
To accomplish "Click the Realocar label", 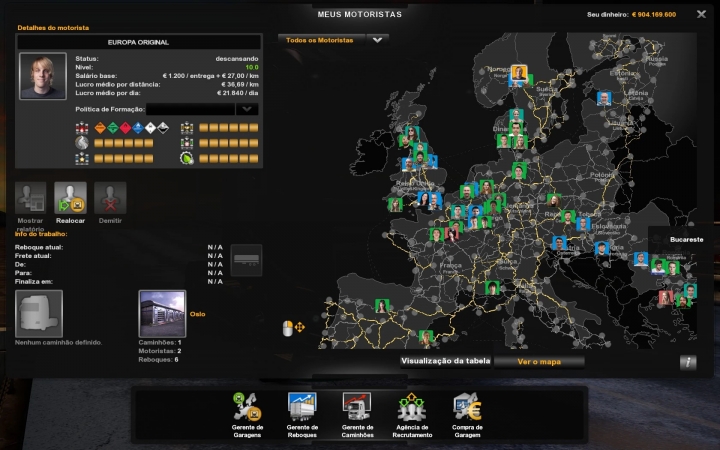I will 70,221.
